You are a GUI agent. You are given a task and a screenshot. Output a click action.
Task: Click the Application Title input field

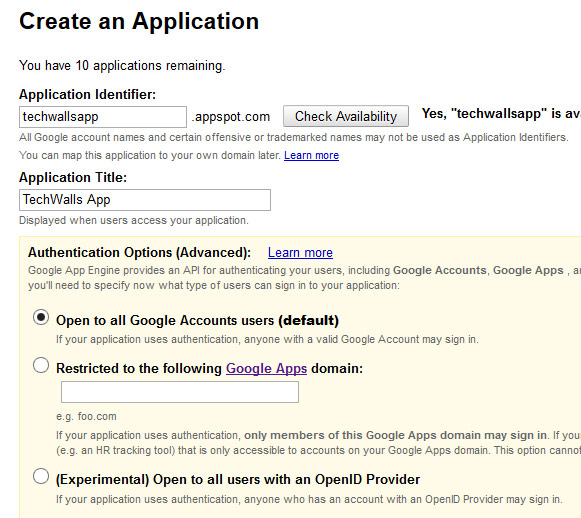145,200
